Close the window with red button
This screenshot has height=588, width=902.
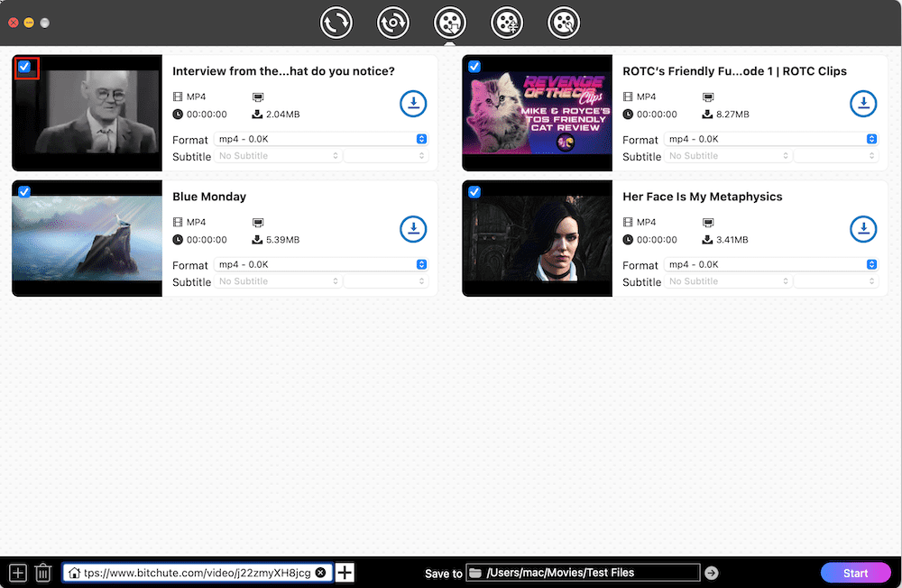point(14,23)
